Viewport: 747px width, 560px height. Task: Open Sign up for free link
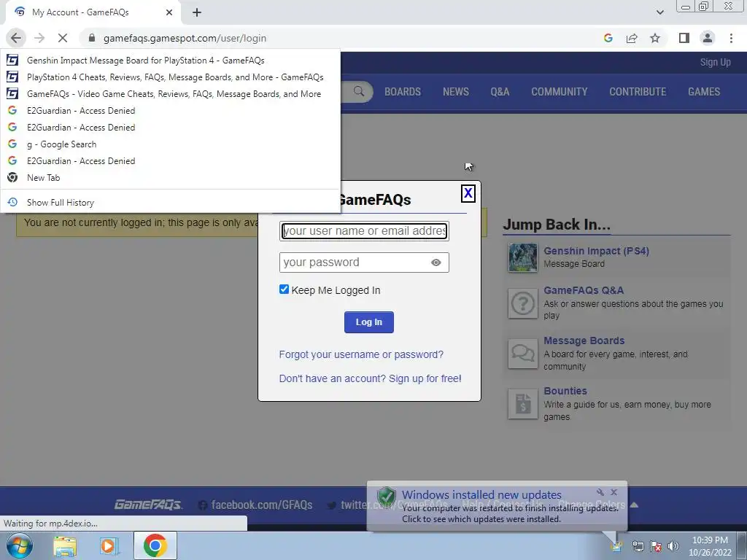[x=425, y=378]
